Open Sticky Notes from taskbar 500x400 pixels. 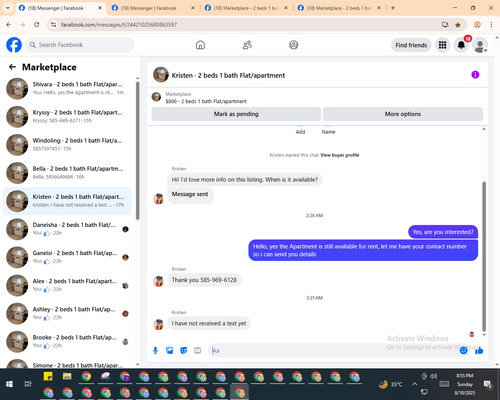pos(48,377)
